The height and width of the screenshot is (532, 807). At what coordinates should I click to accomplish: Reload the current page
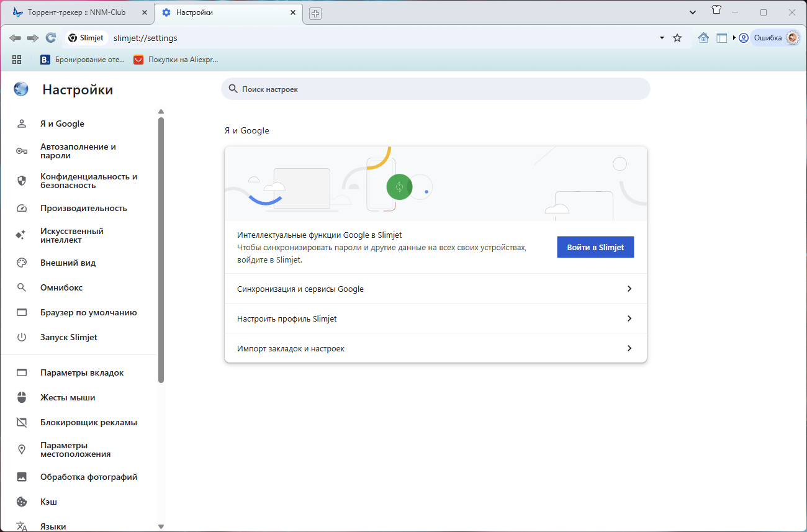[51, 38]
